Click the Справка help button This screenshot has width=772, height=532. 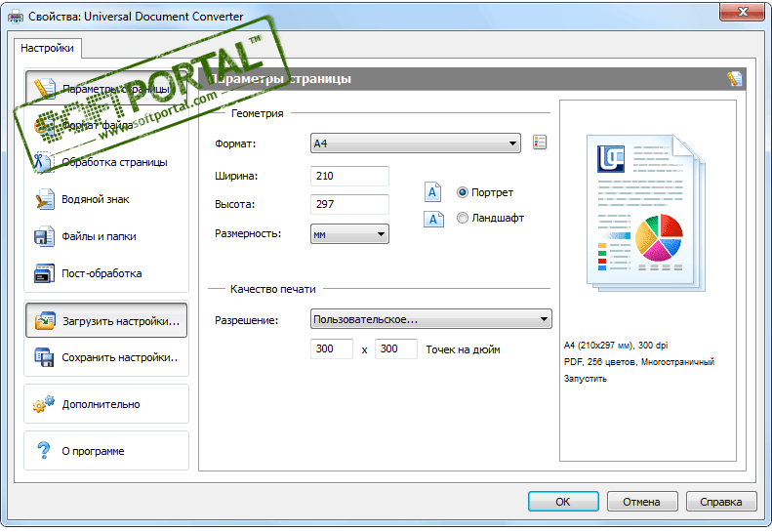click(x=721, y=502)
